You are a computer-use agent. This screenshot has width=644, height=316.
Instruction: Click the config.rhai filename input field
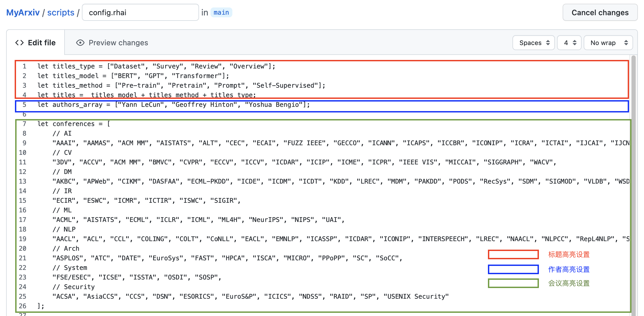pyautogui.click(x=140, y=13)
